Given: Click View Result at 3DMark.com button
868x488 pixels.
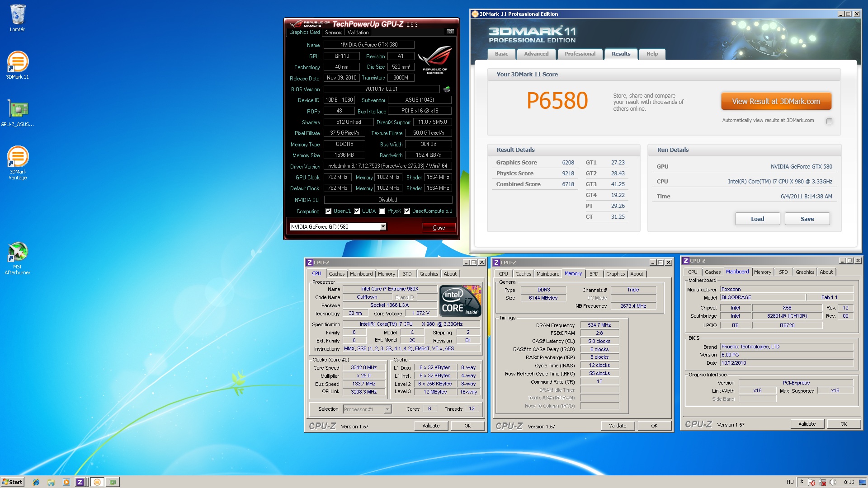Looking at the screenshot, I should pyautogui.click(x=776, y=101).
